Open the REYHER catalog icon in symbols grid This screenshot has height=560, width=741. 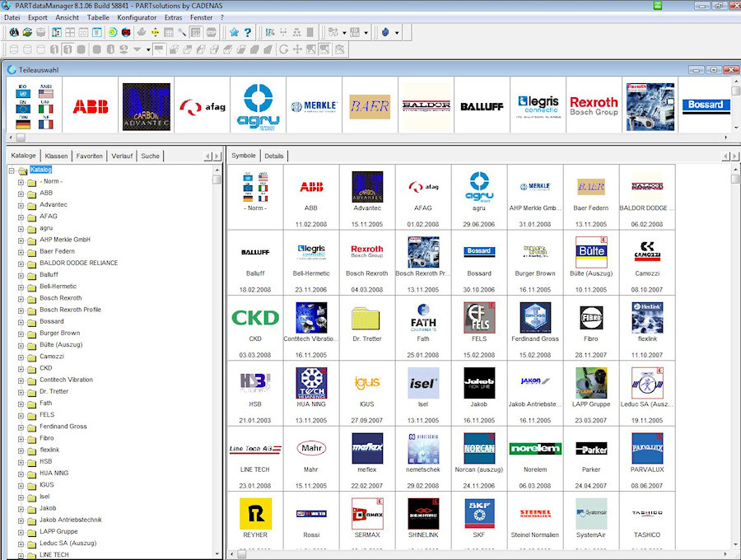pyautogui.click(x=256, y=513)
